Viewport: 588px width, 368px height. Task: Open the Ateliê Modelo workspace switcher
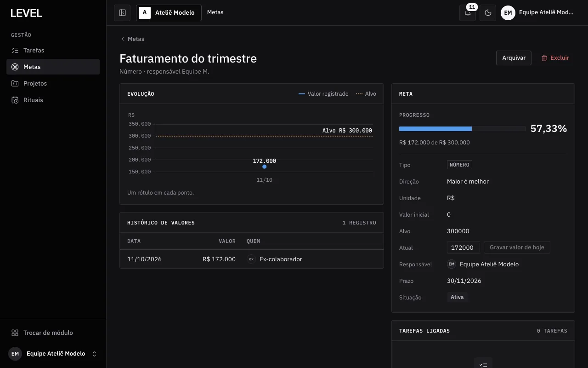(x=169, y=13)
